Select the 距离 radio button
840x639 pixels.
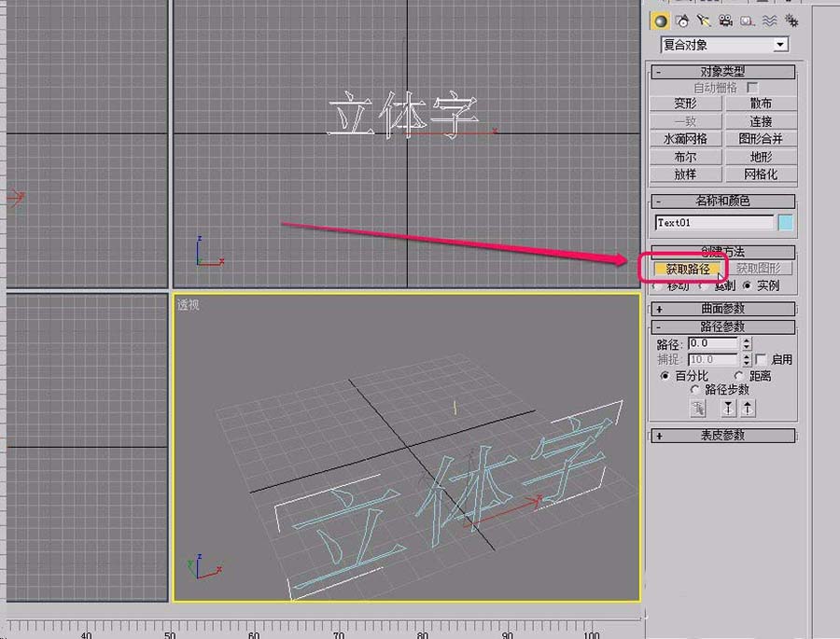pos(738,375)
